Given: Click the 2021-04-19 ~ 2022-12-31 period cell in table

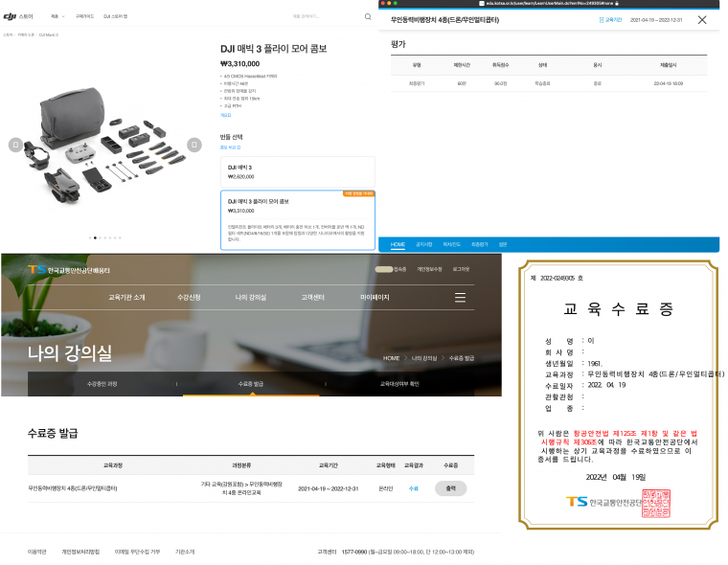Looking at the screenshot, I should tap(329, 488).
